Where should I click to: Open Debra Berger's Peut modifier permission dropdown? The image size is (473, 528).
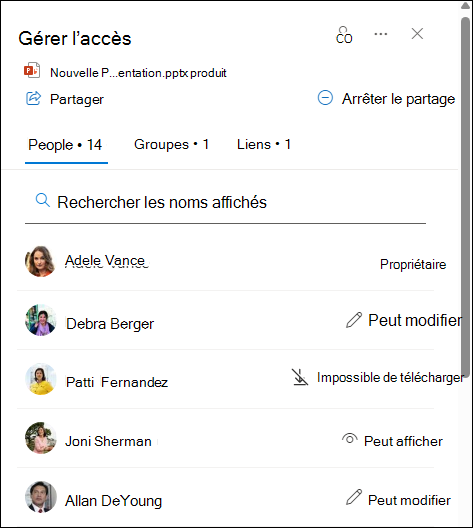404,320
